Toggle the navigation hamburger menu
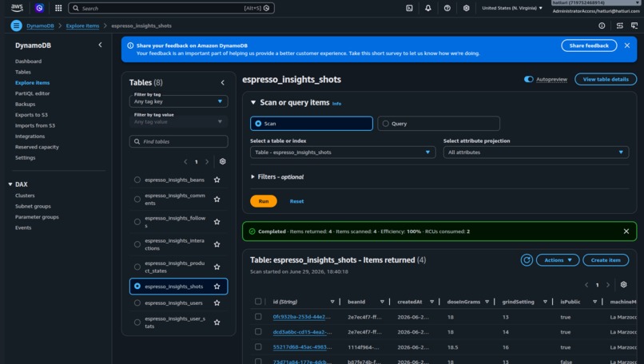 pyautogui.click(x=17, y=26)
